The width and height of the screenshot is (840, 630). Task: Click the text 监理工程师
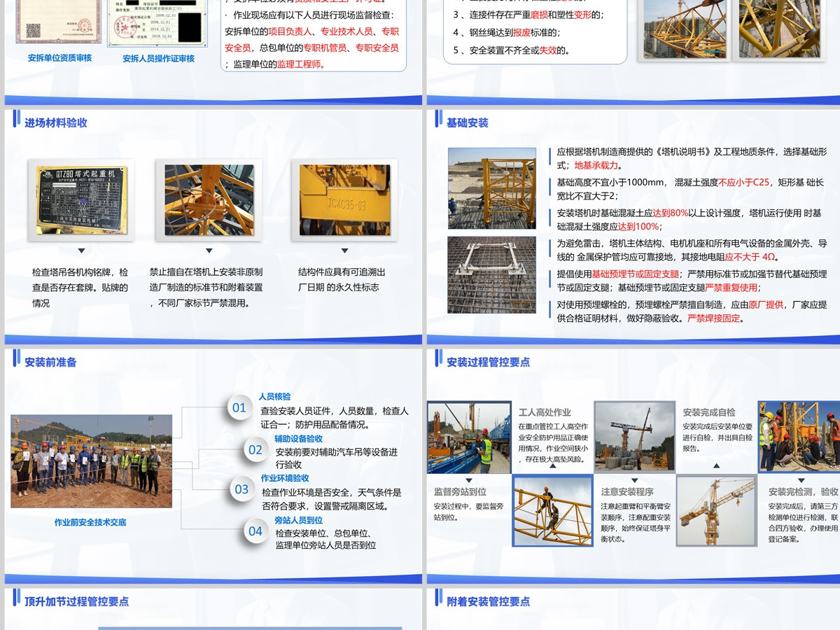pyautogui.click(x=300, y=64)
